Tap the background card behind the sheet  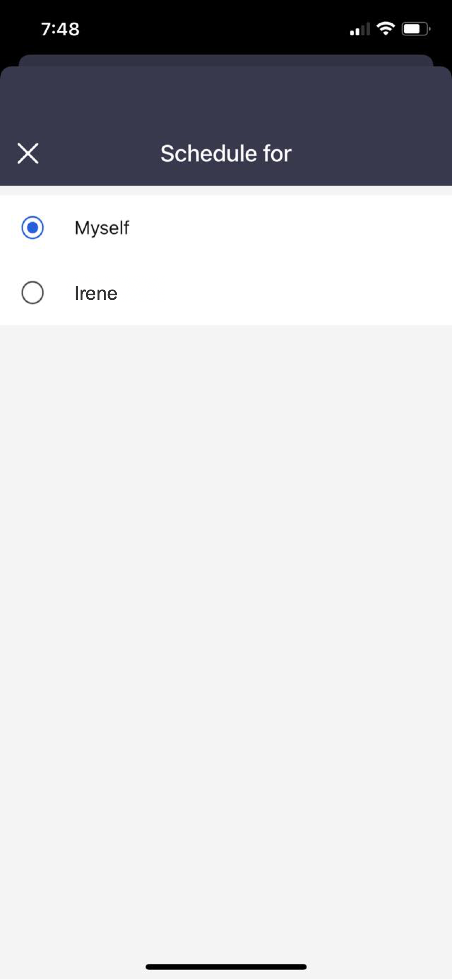click(x=226, y=60)
